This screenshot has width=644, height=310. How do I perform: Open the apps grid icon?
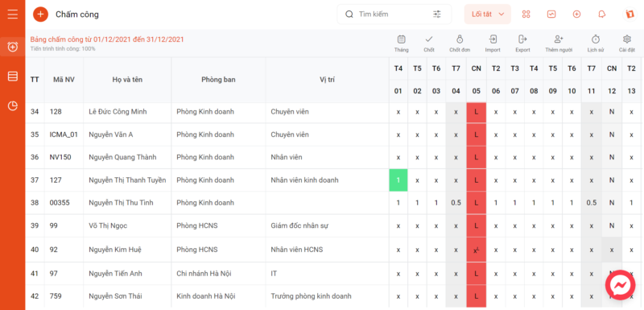pos(526,14)
